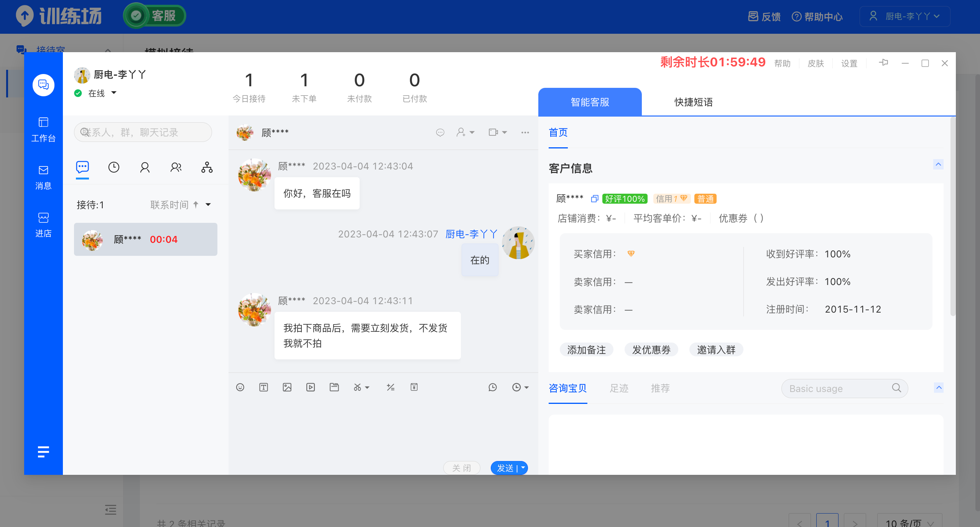Viewport: 980px width, 527px height.
Task: Click the 邀请入群 button
Action: 716,350
